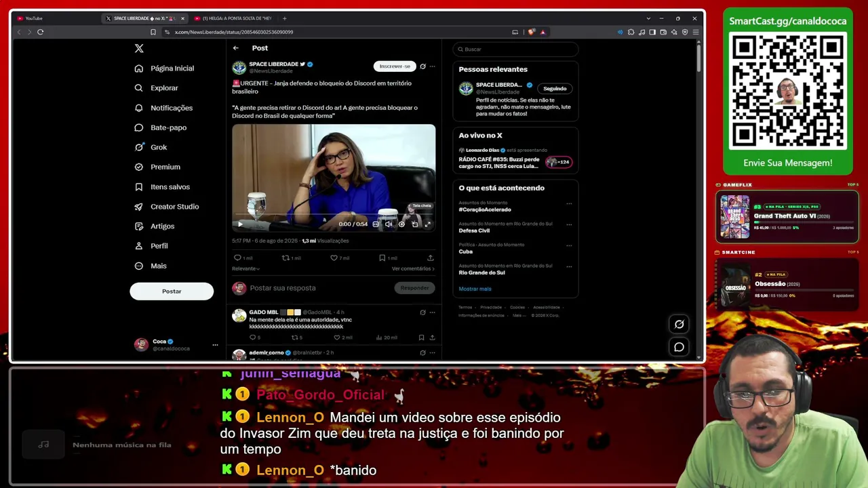Image resolution: width=868 pixels, height=488 pixels.
Task: Open Notificações in the sidebar
Action: tap(164, 108)
